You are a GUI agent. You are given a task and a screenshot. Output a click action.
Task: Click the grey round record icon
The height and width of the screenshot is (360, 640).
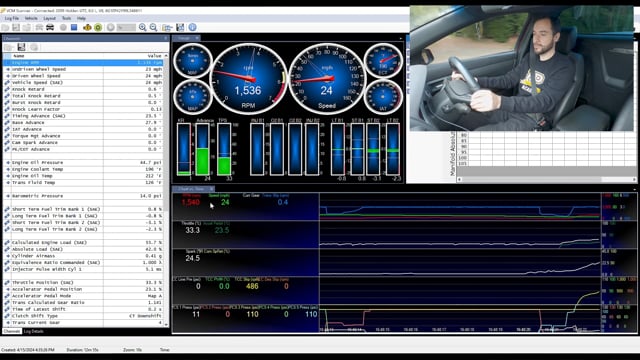[x=63, y=27]
